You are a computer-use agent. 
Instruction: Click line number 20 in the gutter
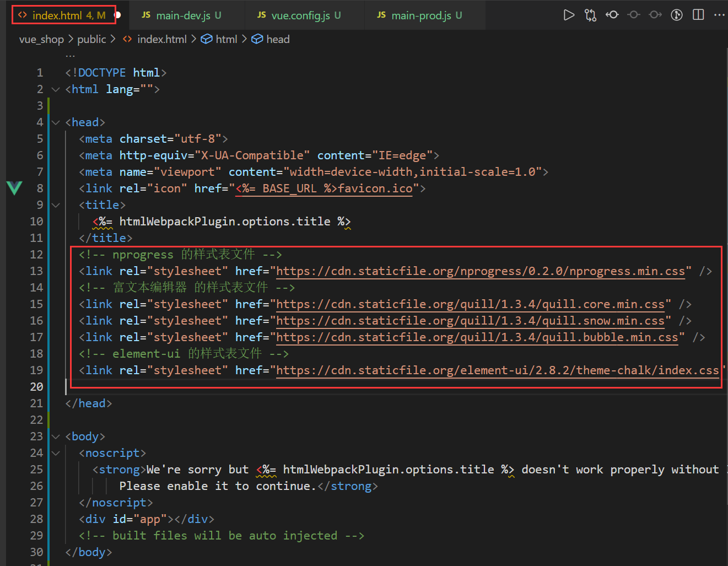[x=36, y=387]
